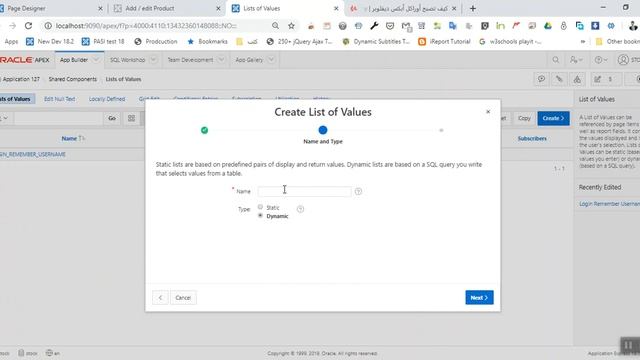The width and height of the screenshot is (640, 360).
Task: Open the search column selector dropdown
Action: (x=5, y=118)
